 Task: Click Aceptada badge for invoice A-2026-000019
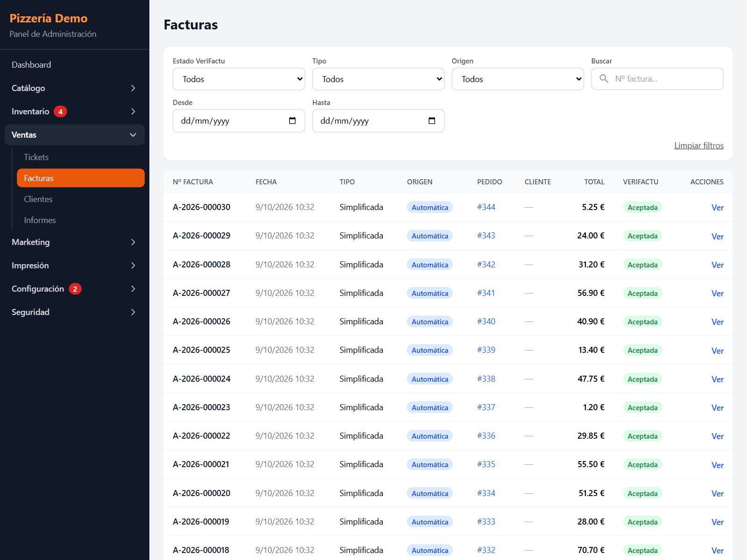pyautogui.click(x=642, y=522)
